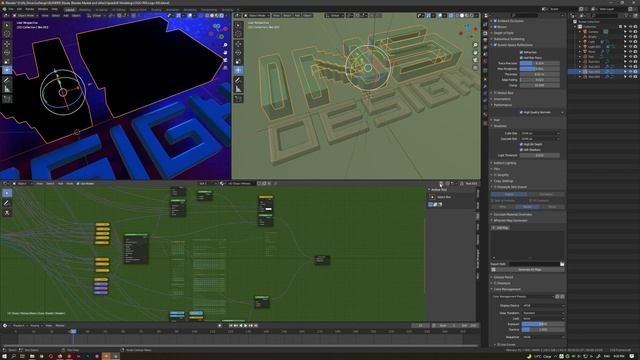Toggle the Half Res Trace checkbox
This screenshot has width=640, height=360.
pos(521,58)
